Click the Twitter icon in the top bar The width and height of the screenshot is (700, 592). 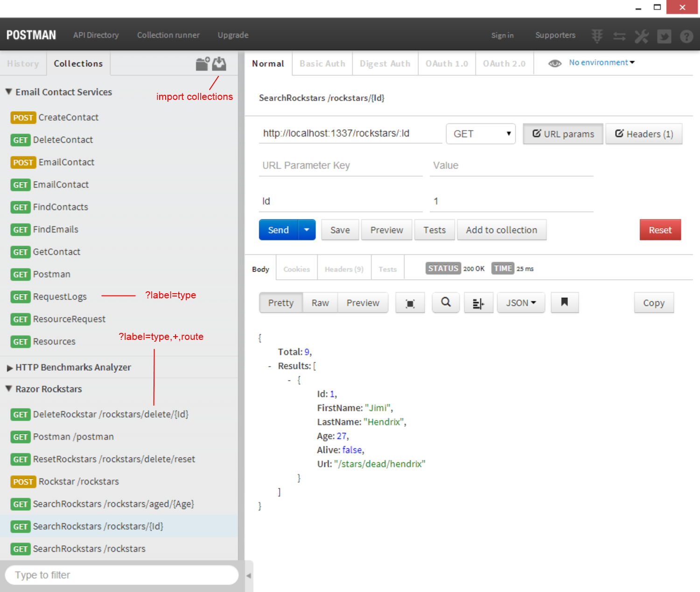[x=664, y=36]
